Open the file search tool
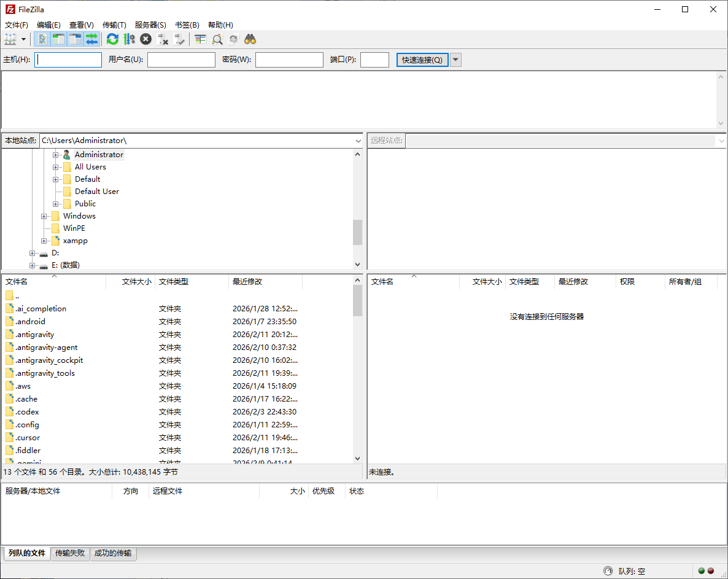This screenshot has height=579, width=728. click(x=250, y=39)
